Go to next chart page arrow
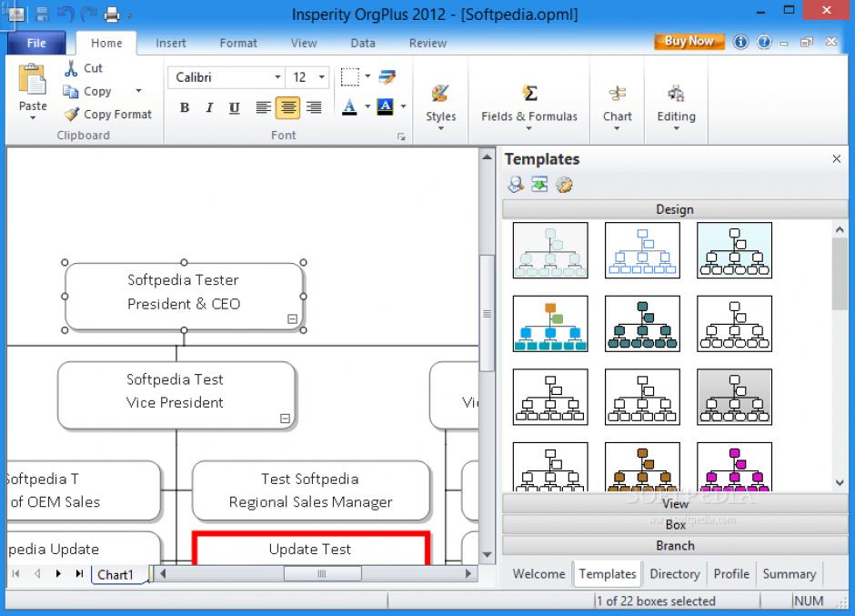This screenshot has height=616, width=855. coord(58,573)
